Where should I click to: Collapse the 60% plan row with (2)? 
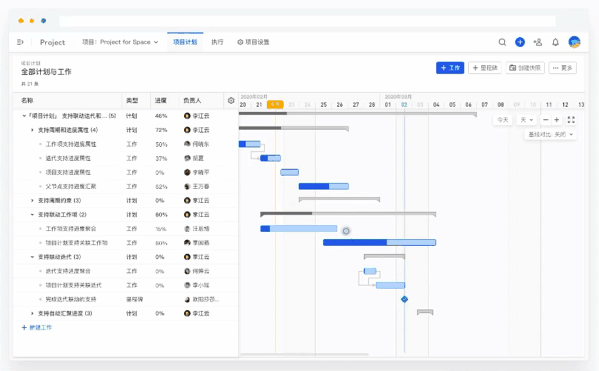(32, 215)
